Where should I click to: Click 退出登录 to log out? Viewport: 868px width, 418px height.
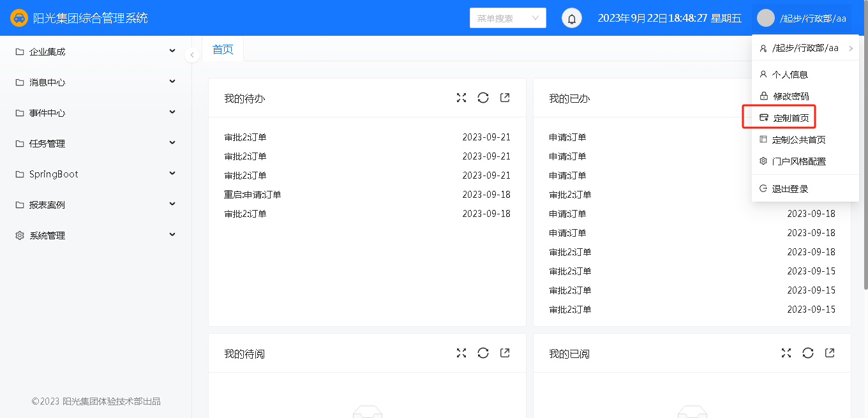coord(790,189)
